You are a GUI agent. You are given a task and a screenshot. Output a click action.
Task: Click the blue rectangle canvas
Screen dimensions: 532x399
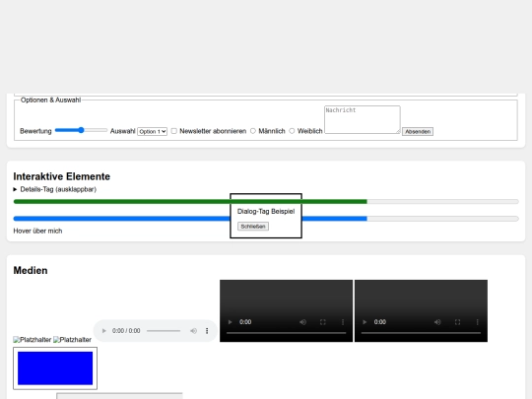click(x=55, y=368)
